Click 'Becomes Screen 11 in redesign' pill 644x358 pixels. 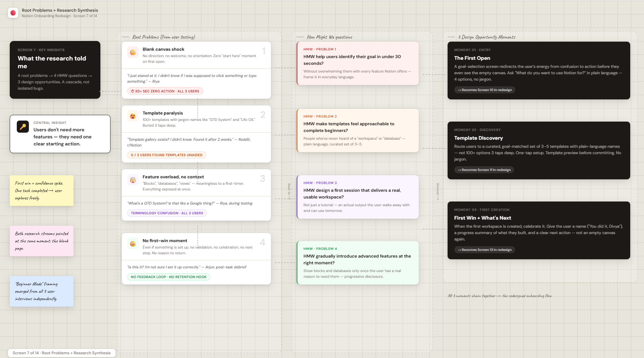(x=484, y=170)
